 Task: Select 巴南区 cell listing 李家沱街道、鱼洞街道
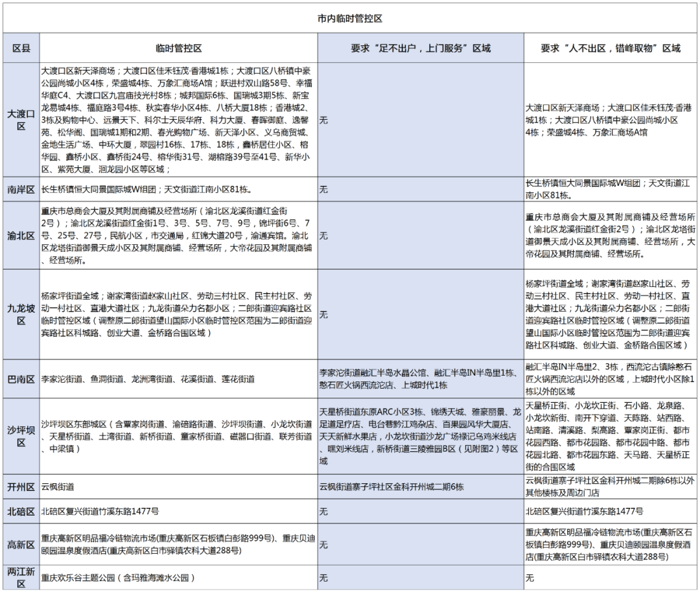(178, 379)
